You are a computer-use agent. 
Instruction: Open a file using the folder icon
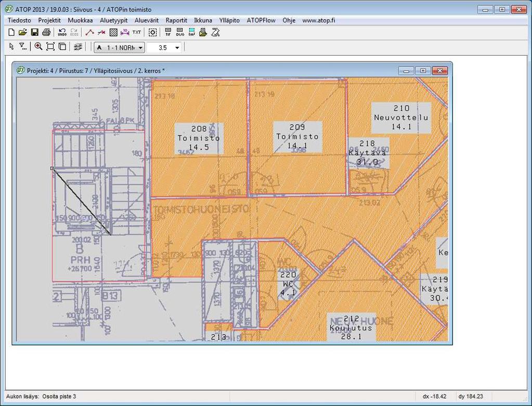pos(23,32)
